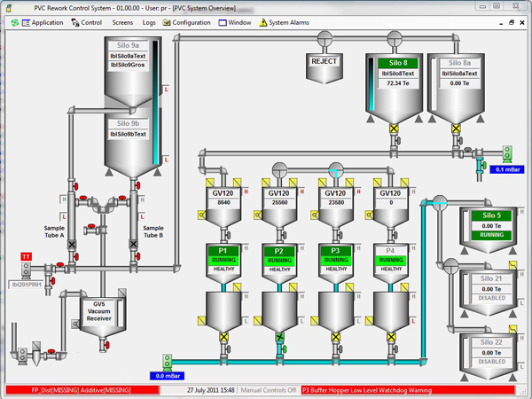The image size is (532, 399).
Task: Click the Silo 8 cyan level gauge
Action: pos(372,84)
